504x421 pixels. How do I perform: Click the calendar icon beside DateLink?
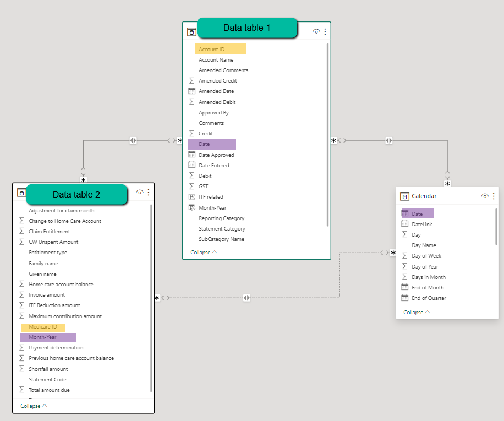(x=404, y=224)
